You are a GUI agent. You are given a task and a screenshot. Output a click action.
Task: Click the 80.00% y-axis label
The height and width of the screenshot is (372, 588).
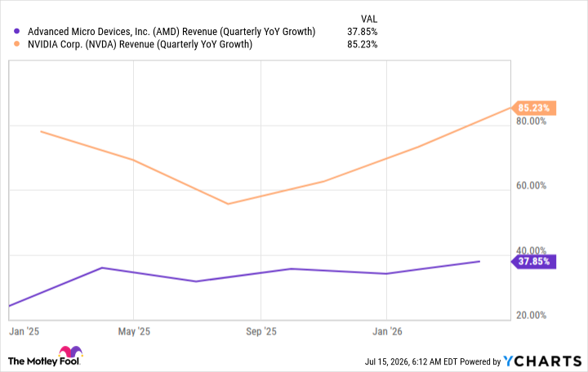pyautogui.click(x=532, y=121)
